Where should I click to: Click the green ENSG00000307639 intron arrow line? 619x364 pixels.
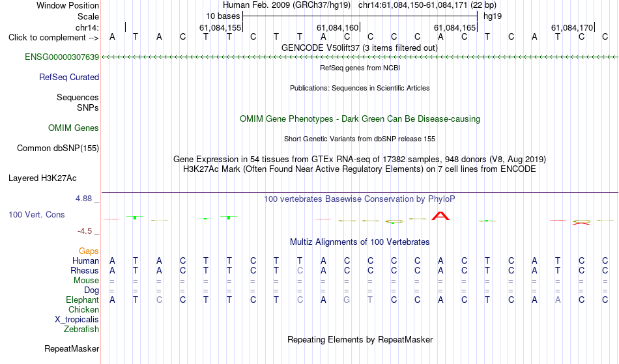coord(360,57)
